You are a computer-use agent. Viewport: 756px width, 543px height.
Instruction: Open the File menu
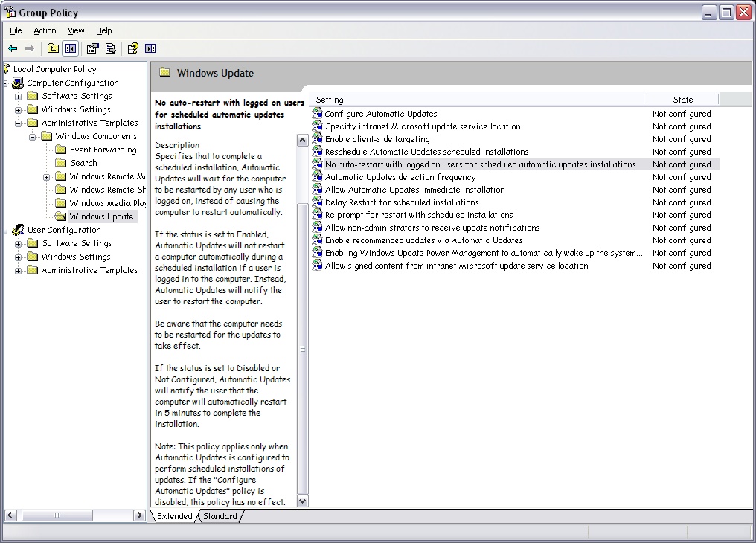click(x=16, y=30)
